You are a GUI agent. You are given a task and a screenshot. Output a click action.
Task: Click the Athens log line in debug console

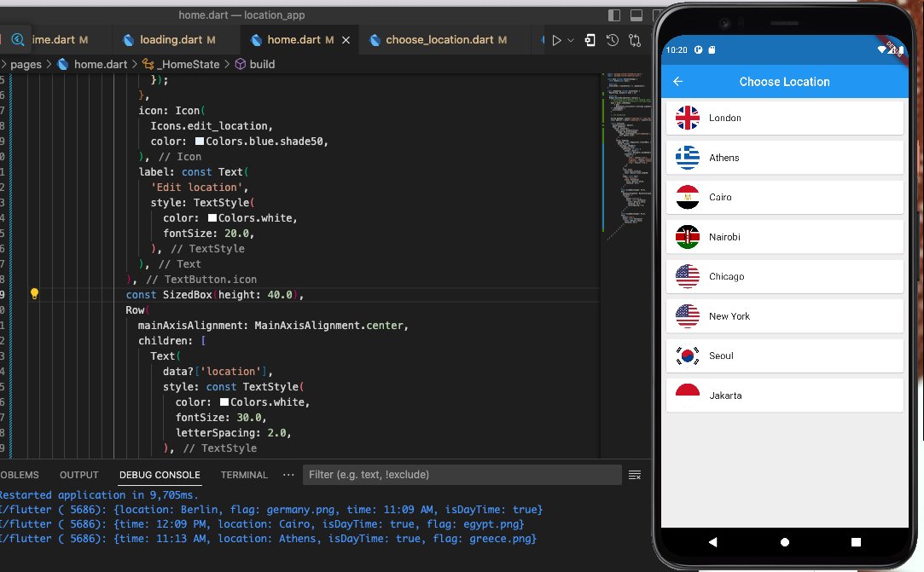268,539
